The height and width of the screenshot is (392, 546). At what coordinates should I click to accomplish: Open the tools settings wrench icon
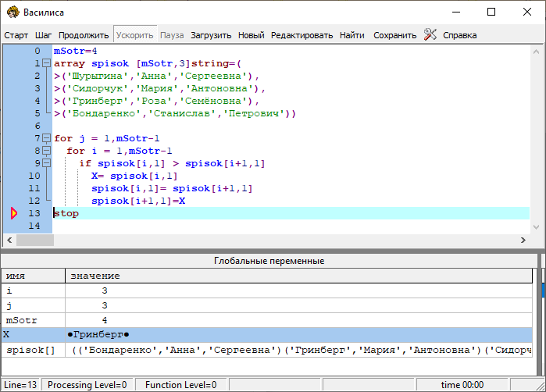pos(430,34)
